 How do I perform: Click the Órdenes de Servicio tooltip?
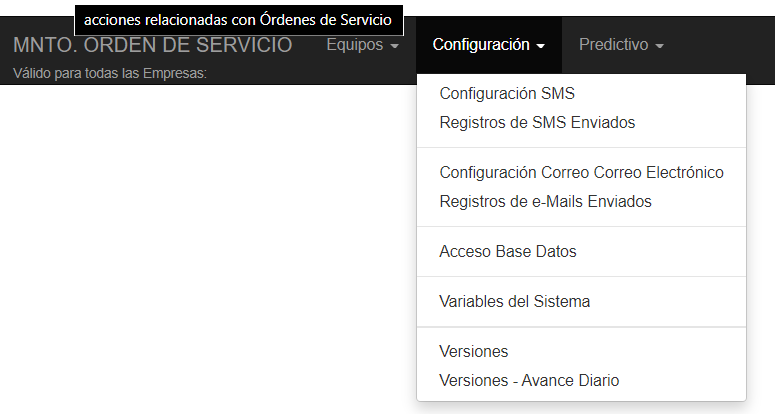[238, 19]
